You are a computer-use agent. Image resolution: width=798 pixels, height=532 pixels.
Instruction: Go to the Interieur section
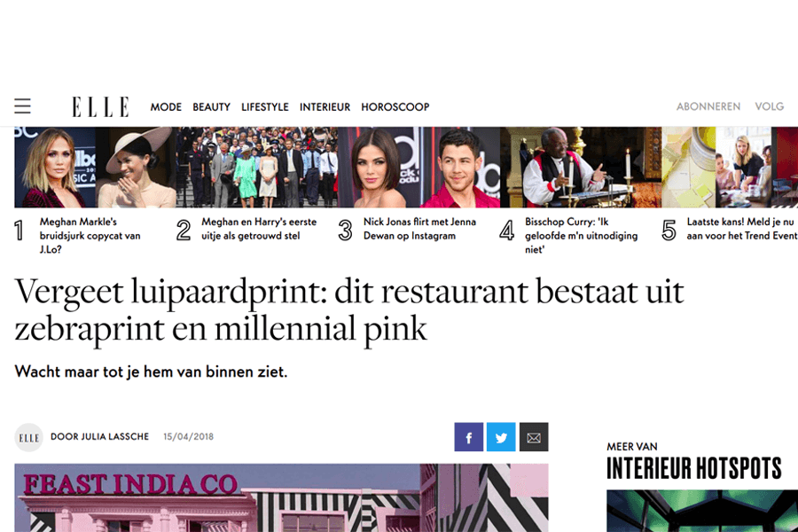[325, 107]
